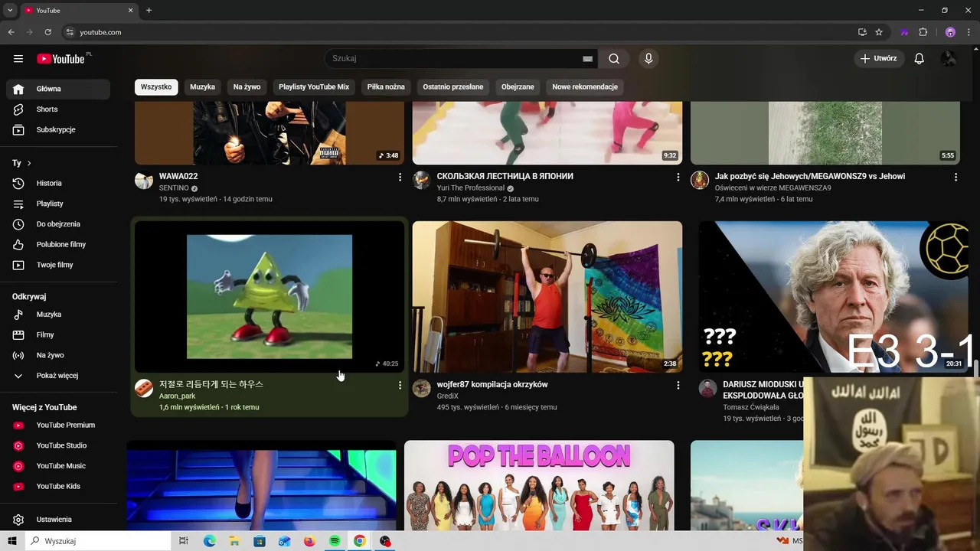Image resolution: width=980 pixels, height=551 pixels.
Task: Open more options for wojfer87 video
Action: (x=678, y=385)
